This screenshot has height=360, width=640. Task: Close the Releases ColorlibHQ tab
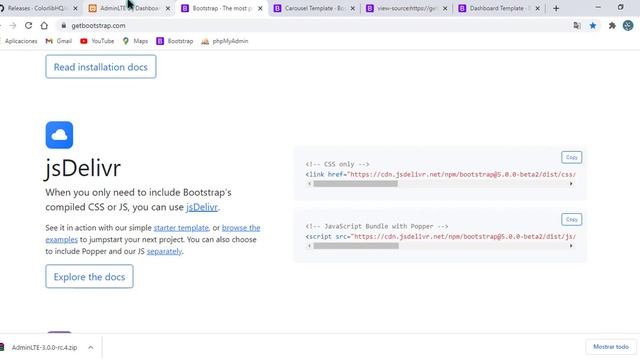point(75,8)
